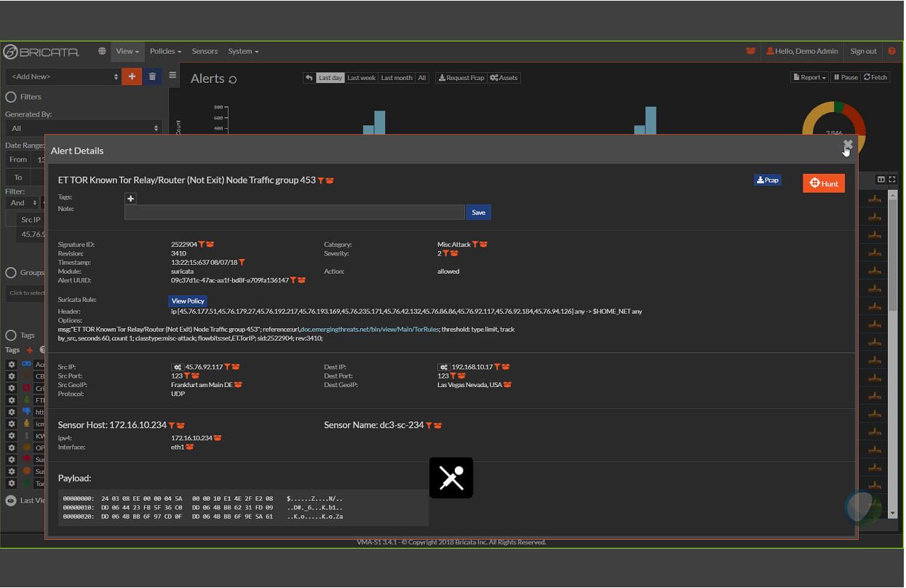The height and width of the screenshot is (588, 906).
Task: Open the doc.emergingthreats.net TorRules link
Action: point(370,329)
